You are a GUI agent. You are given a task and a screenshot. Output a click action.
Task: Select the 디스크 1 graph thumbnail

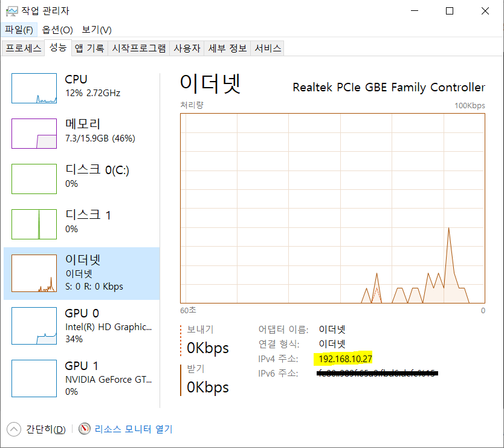tap(34, 224)
